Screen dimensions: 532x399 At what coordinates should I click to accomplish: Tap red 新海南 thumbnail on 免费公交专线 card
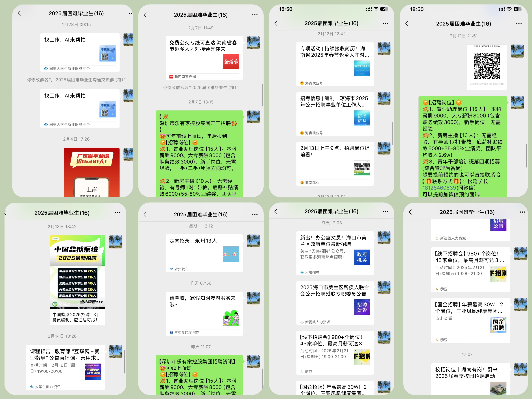pos(231,62)
